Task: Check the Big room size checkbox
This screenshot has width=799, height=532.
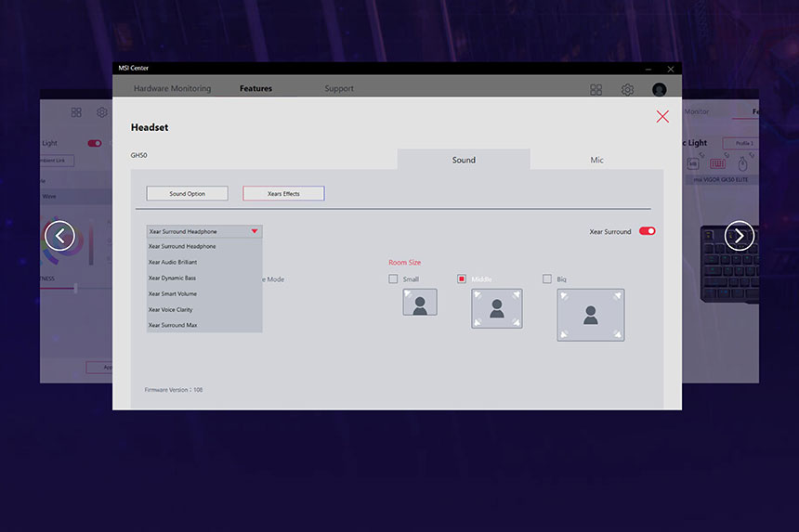Action: pos(547,279)
